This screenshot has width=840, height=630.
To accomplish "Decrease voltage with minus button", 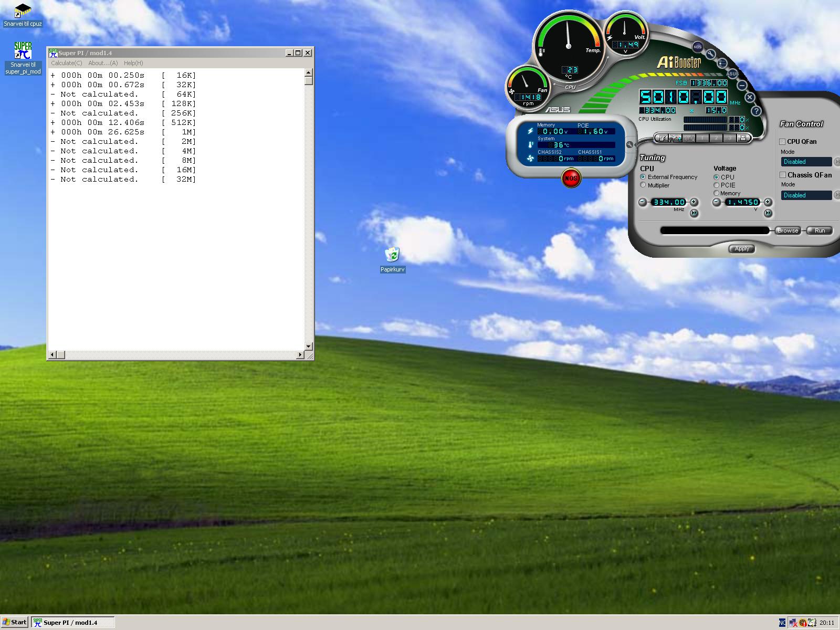I will point(717,202).
